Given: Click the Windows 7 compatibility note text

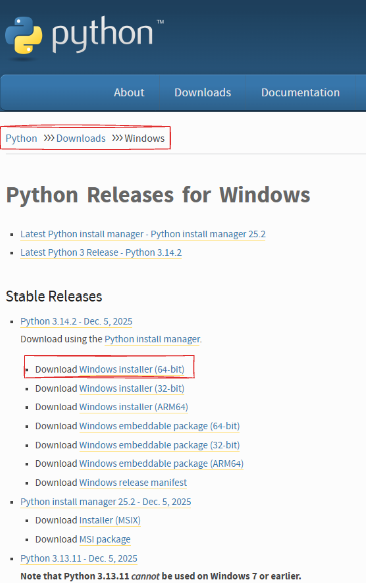Looking at the screenshot, I should pyautogui.click(x=160, y=576).
